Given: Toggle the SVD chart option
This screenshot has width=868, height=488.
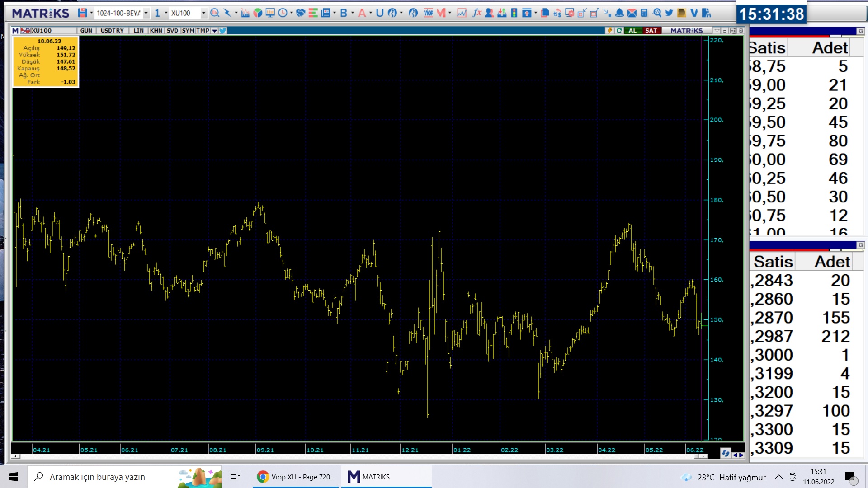Looking at the screenshot, I should tap(172, 31).
